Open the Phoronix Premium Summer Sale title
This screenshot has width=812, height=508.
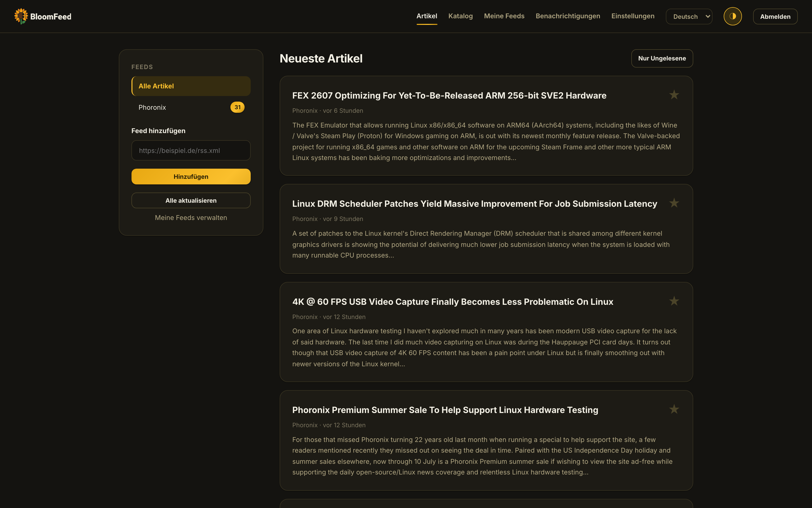coord(445,410)
